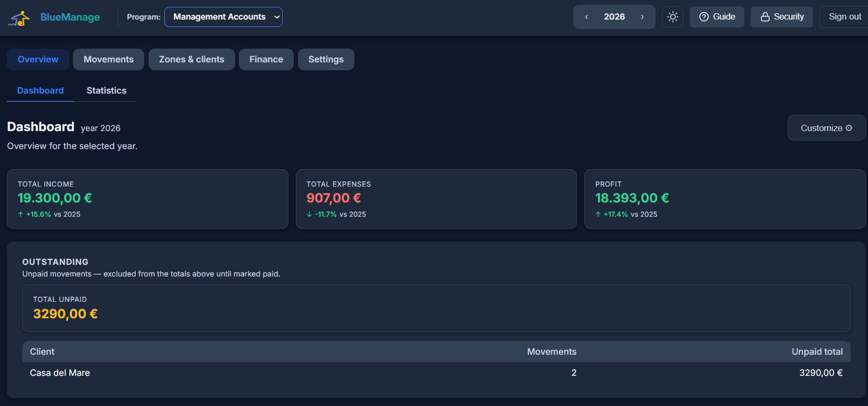868x406 pixels.
Task: Click the Total Expenses value 907,00 €
Action: (334, 198)
